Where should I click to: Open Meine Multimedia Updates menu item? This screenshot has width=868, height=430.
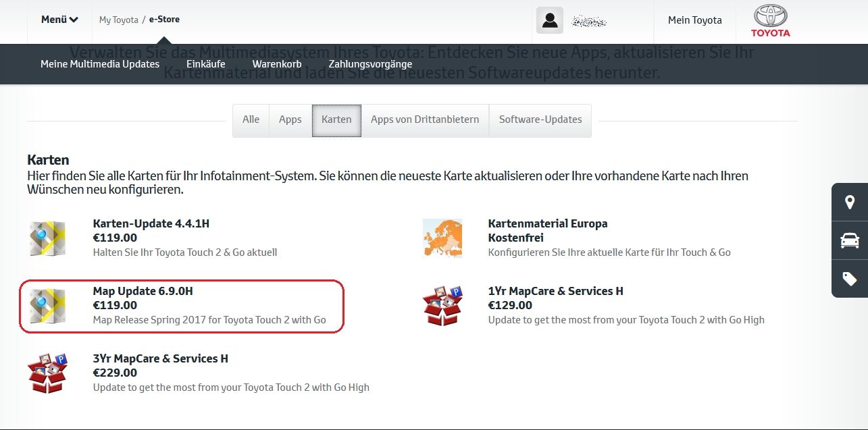point(100,64)
